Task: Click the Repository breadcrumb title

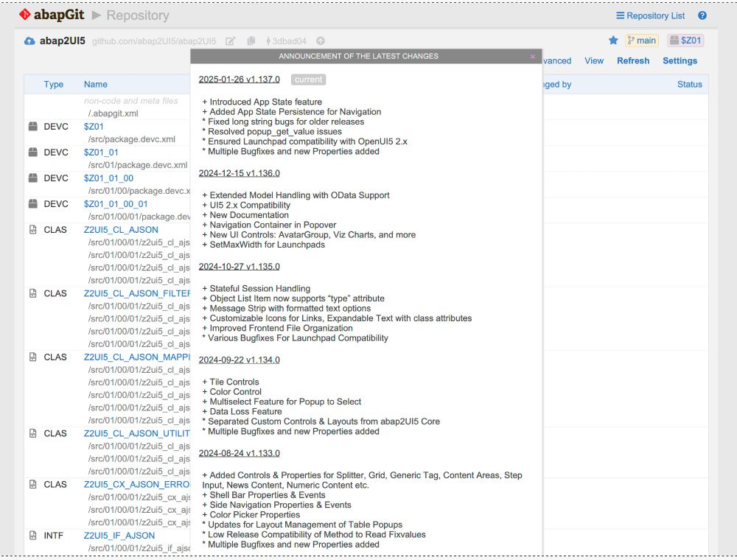Action: pyautogui.click(x=138, y=15)
